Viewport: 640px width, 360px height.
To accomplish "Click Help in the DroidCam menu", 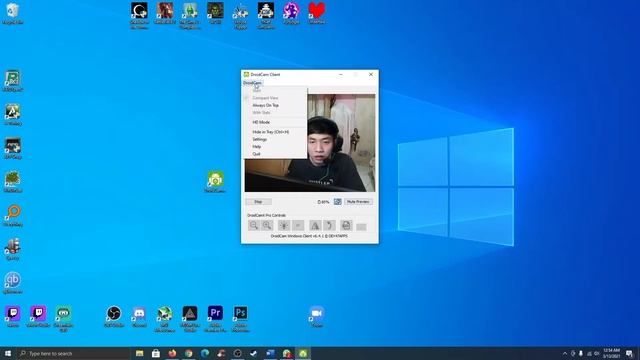I will click(256, 147).
